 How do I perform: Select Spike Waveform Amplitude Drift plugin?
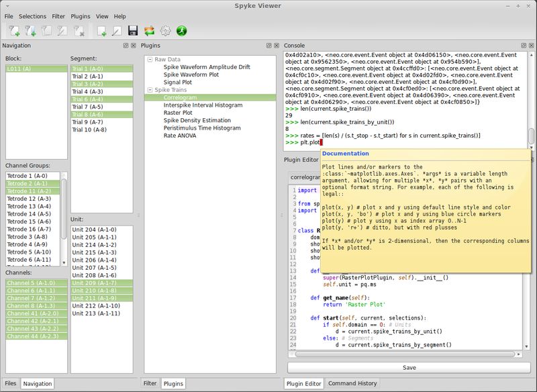click(x=207, y=66)
